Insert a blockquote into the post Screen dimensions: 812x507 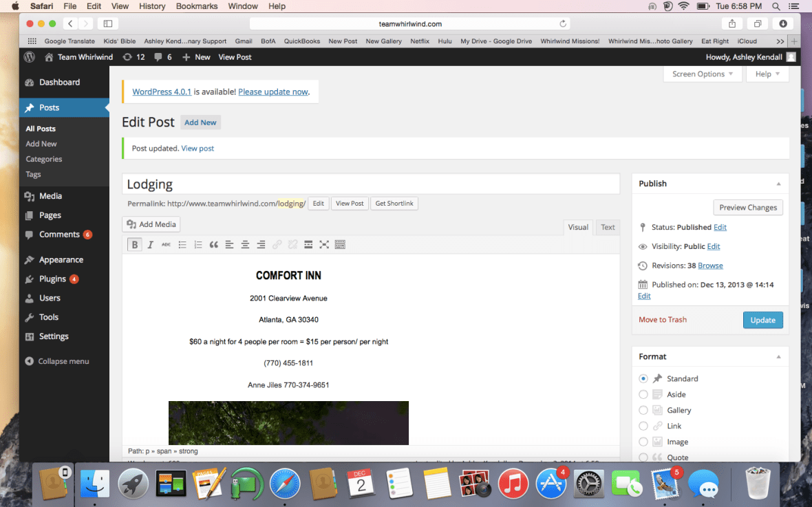[213, 244]
